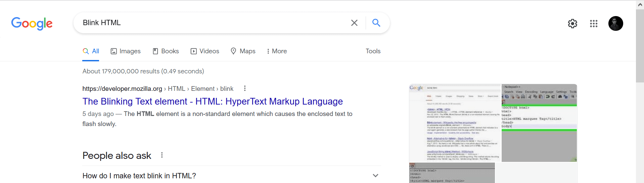
Task: Open the Notepad++ marquee tag thumbnail
Action: click(539, 123)
